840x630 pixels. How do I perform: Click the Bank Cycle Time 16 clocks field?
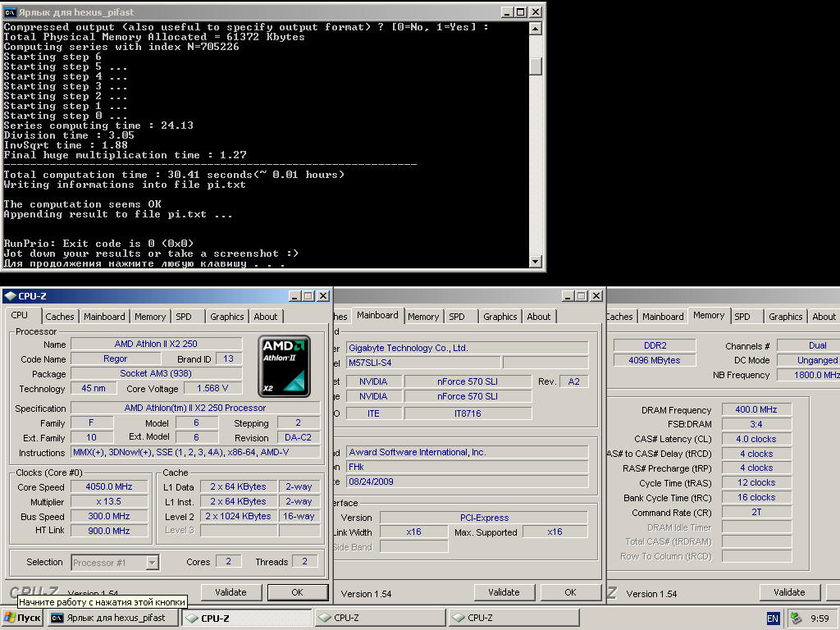click(756, 497)
